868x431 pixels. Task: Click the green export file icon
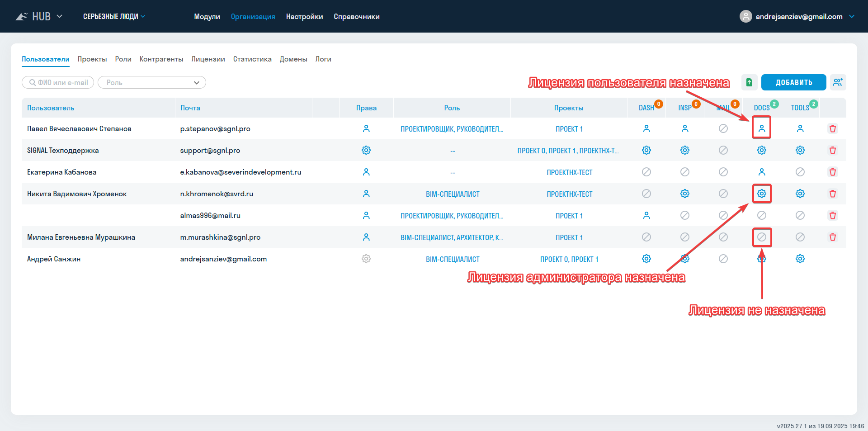click(x=749, y=82)
